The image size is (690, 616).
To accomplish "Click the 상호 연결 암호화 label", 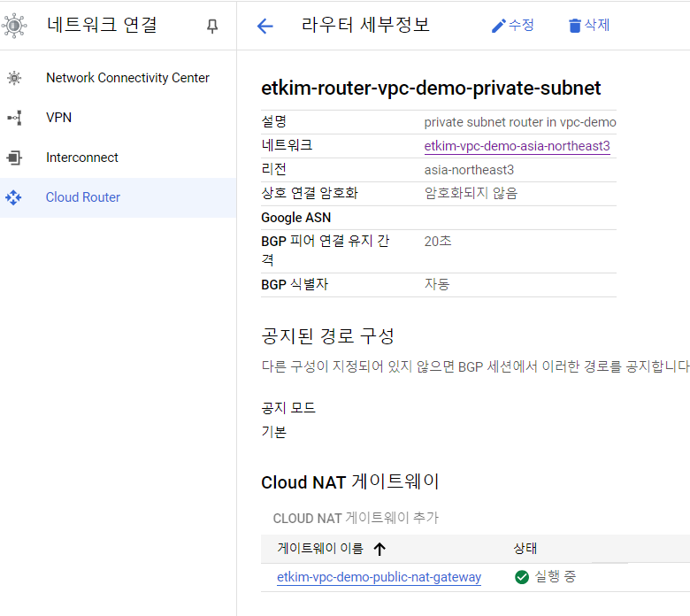I will pyautogui.click(x=310, y=193).
